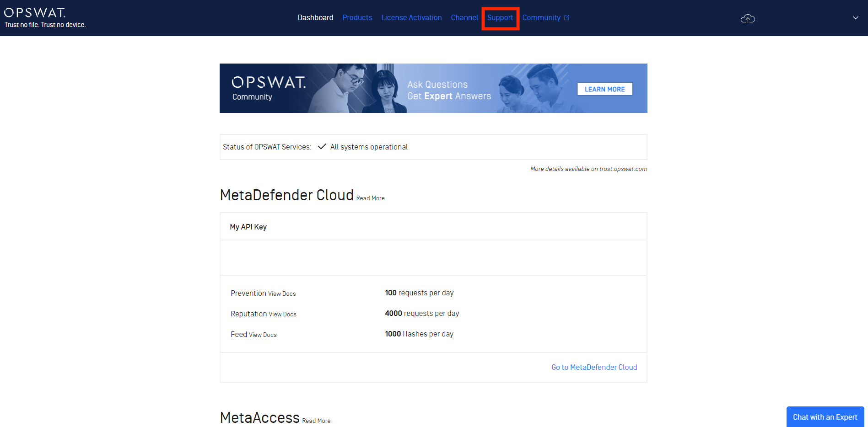Click 'All systems operational' status text

(x=369, y=147)
